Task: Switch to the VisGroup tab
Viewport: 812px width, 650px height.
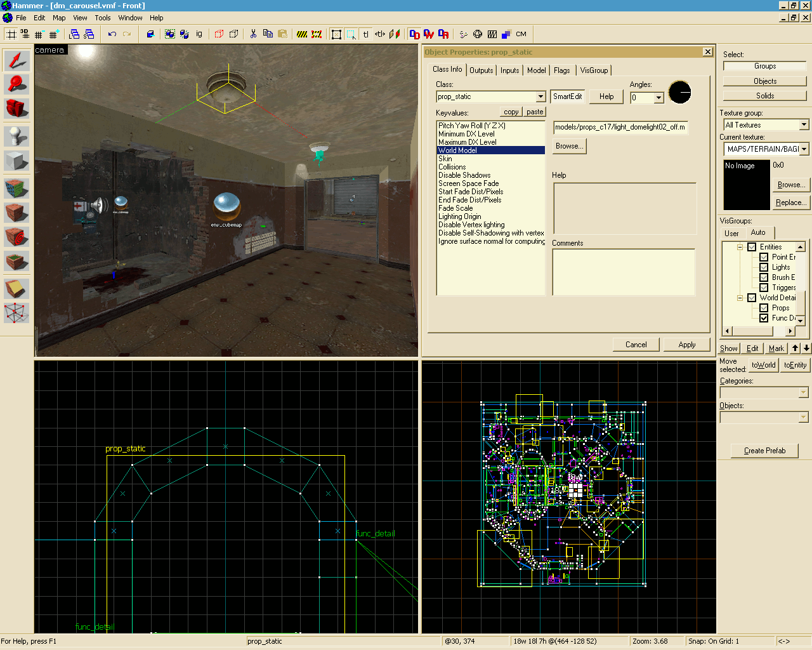Action: pyautogui.click(x=594, y=70)
